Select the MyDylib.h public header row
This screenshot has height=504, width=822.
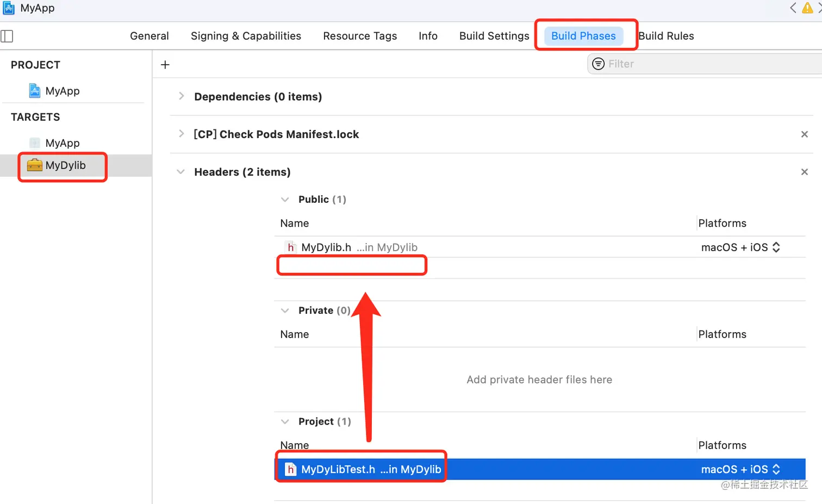(540, 247)
